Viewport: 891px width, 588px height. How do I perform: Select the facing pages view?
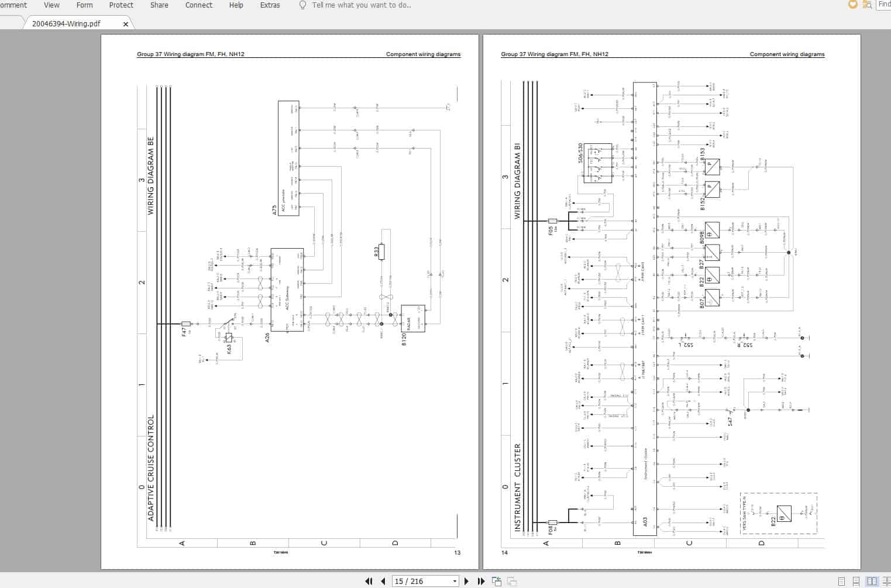[872, 581]
